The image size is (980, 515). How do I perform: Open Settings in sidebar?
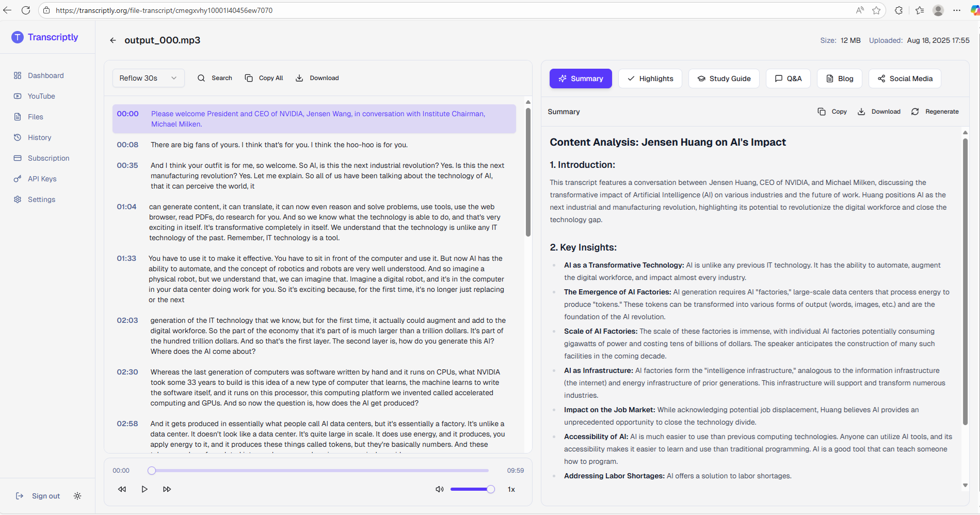pos(35,199)
